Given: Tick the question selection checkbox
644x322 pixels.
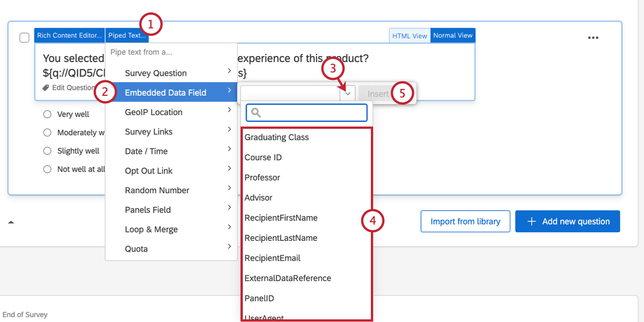Looking at the screenshot, I should point(24,38).
